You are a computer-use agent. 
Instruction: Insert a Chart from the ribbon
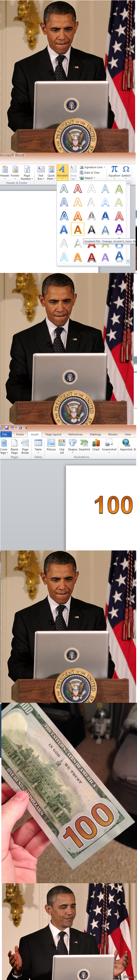(96, 445)
